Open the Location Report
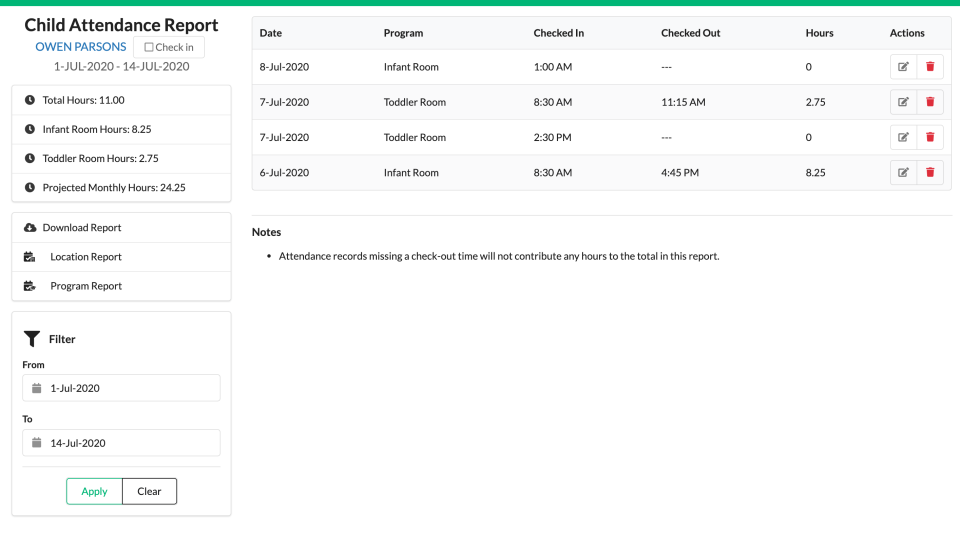Screen dimensions: 960x537 click(x=86, y=257)
